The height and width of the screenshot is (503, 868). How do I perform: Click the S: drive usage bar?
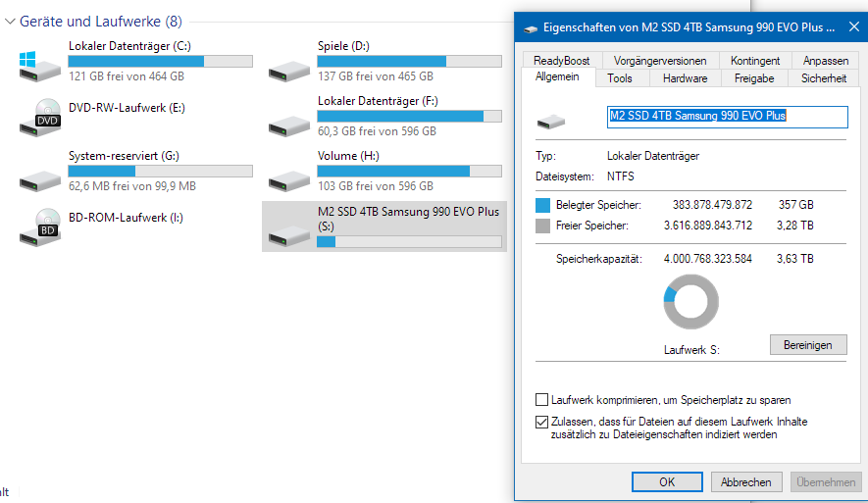pos(410,242)
